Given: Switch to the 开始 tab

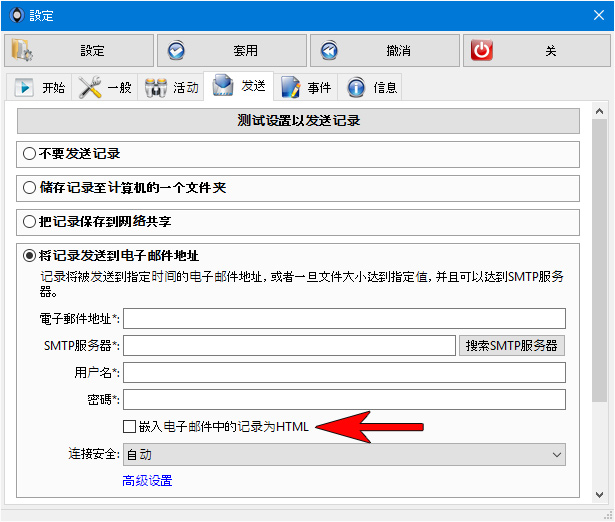Looking at the screenshot, I should click(x=39, y=87).
